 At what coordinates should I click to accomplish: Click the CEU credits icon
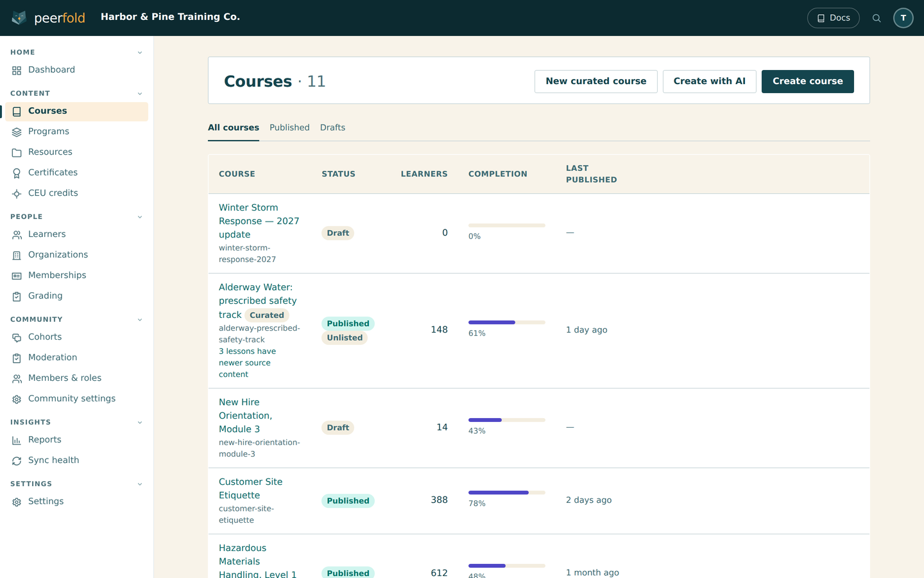coord(17,193)
